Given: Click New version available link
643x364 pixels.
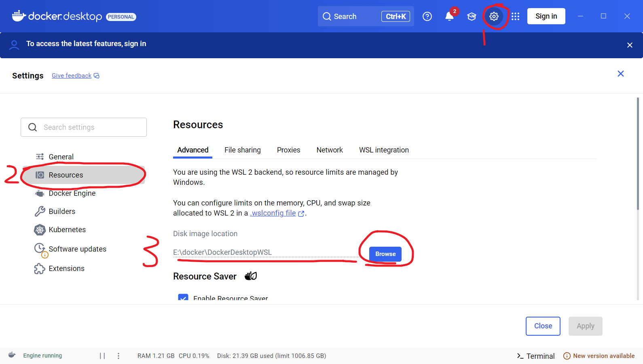Looking at the screenshot, I should click(x=604, y=356).
